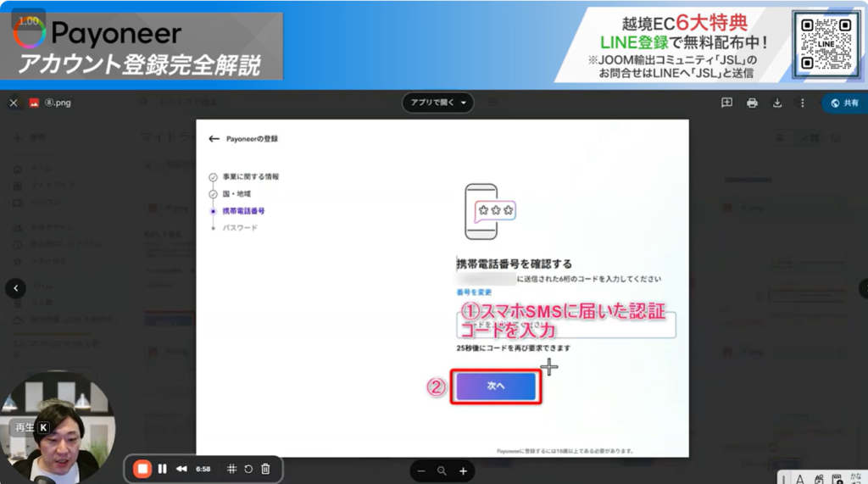Add a comment using the comment icon

click(726, 103)
